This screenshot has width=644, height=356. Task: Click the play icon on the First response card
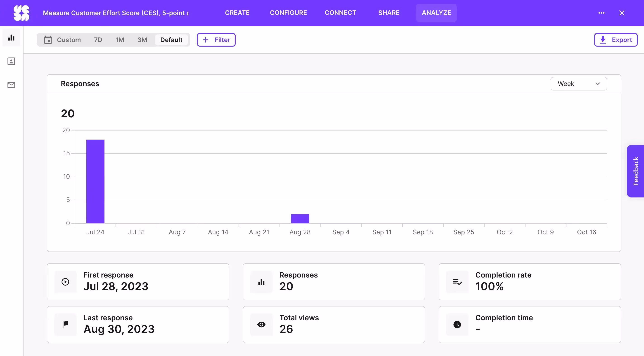point(65,282)
